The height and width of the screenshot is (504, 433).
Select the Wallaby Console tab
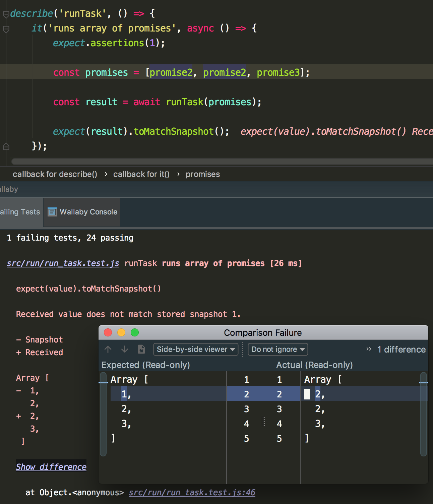88,212
